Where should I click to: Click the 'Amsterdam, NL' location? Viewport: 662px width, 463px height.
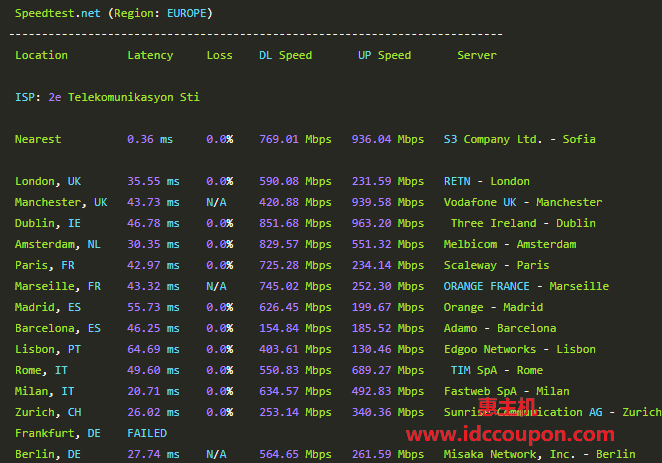(58, 244)
